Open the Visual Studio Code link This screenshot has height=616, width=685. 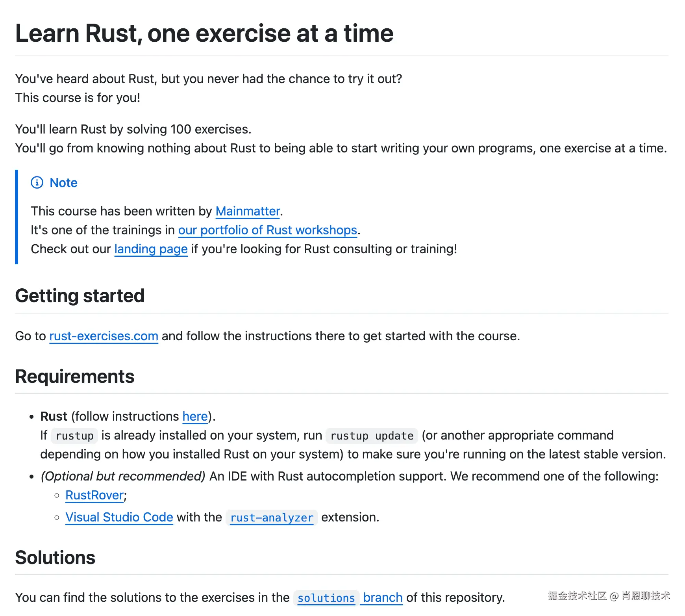tap(119, 518)
